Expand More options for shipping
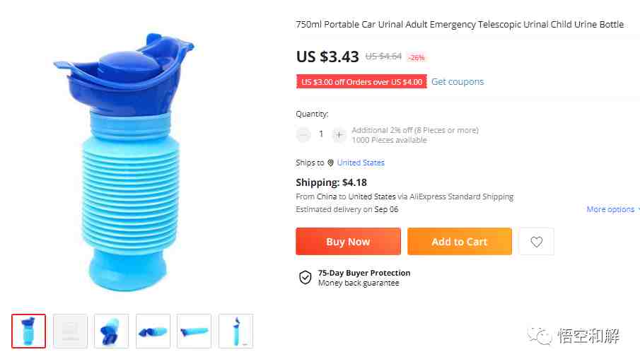Screen dimensions: 640x364 click(612, 209)
